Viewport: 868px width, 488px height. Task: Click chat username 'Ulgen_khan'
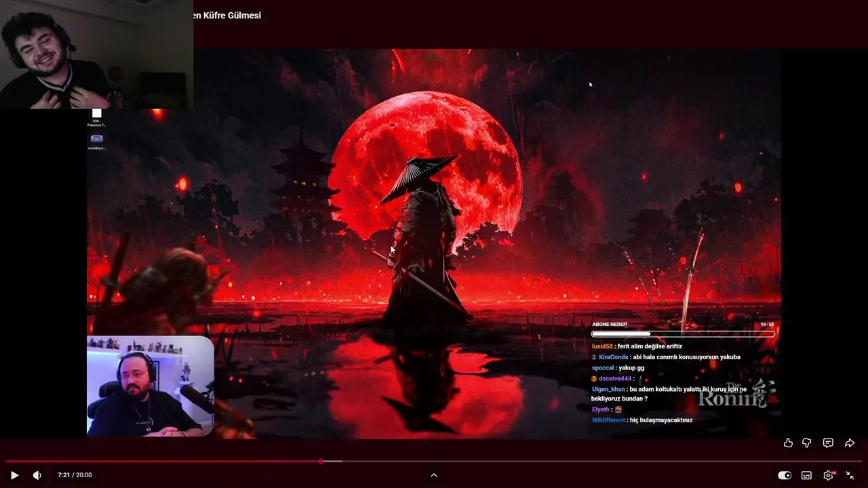[608, 389]
